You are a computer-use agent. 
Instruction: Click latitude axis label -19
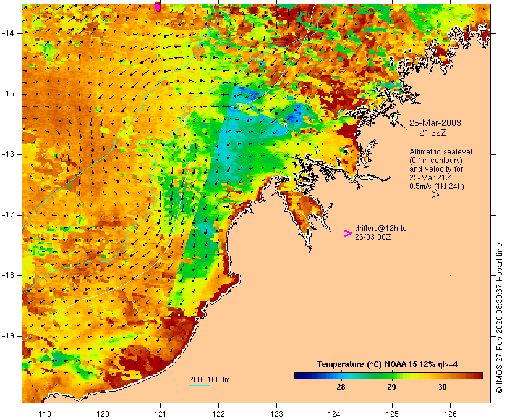pos(8,336)
